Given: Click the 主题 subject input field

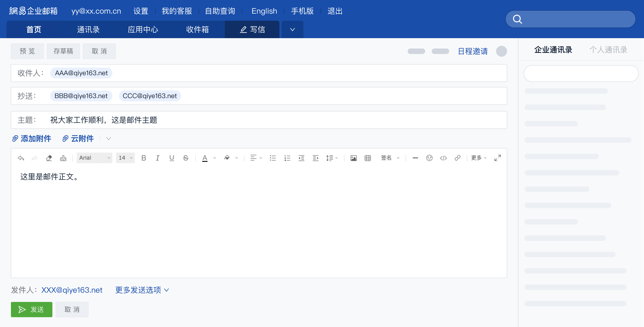Looking at the screenshot, I should click(273, 120).
